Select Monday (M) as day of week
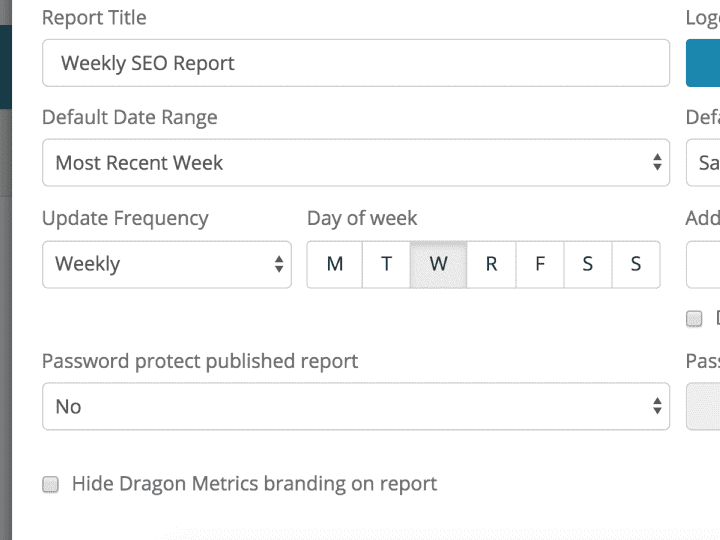This screenshot has height=540, width=720. click(x=335, y=264)
